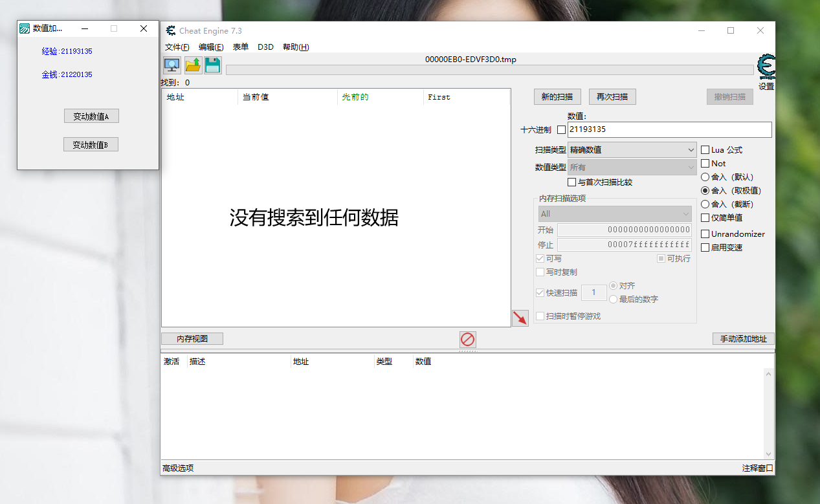Click the fast scan alignment value field
The height and width of the screenshot is (504, 820).
coord(594,293)
